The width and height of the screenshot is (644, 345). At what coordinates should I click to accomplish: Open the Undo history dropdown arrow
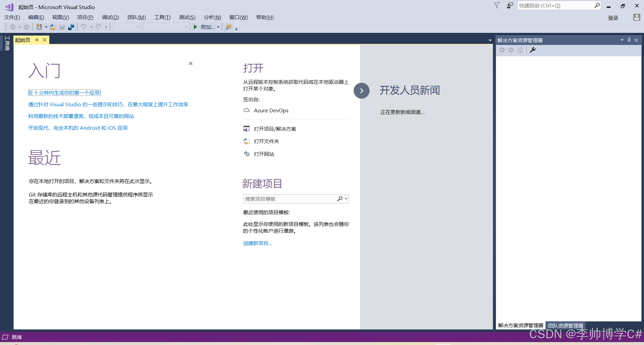pos(91,27)
